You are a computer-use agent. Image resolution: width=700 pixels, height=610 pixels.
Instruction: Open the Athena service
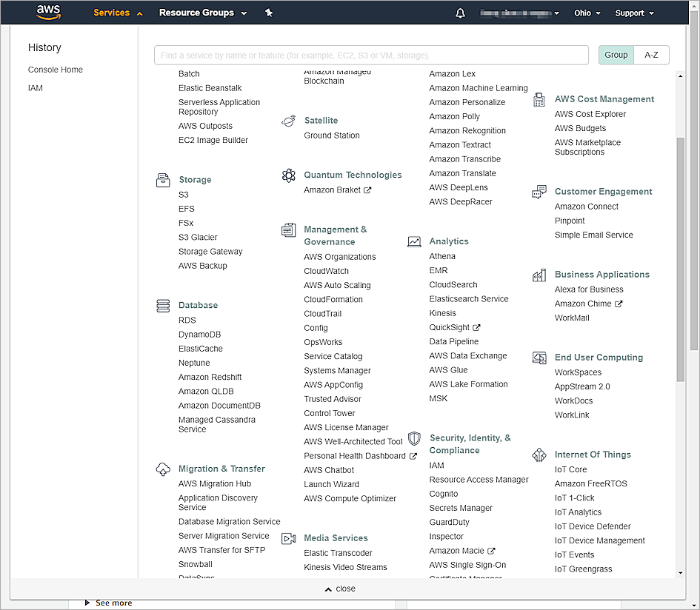(x=442, y=256)
